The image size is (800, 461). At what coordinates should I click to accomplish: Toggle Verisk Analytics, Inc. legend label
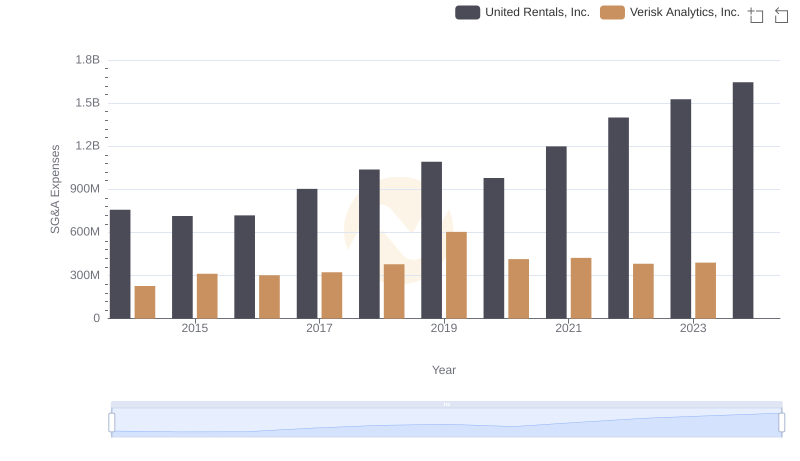(x=685, y=12)
